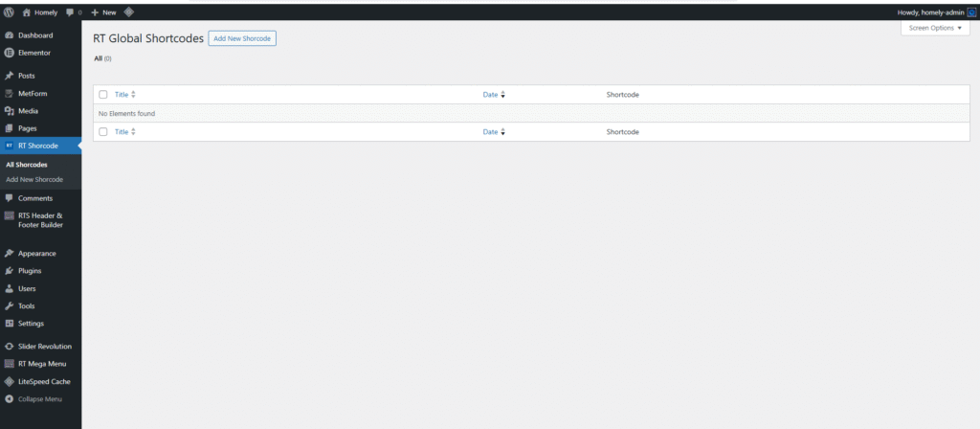Open the comments bubble icon in admin bar
The height and width of the screenshot is (429, 980).
[x=69, y=11]
